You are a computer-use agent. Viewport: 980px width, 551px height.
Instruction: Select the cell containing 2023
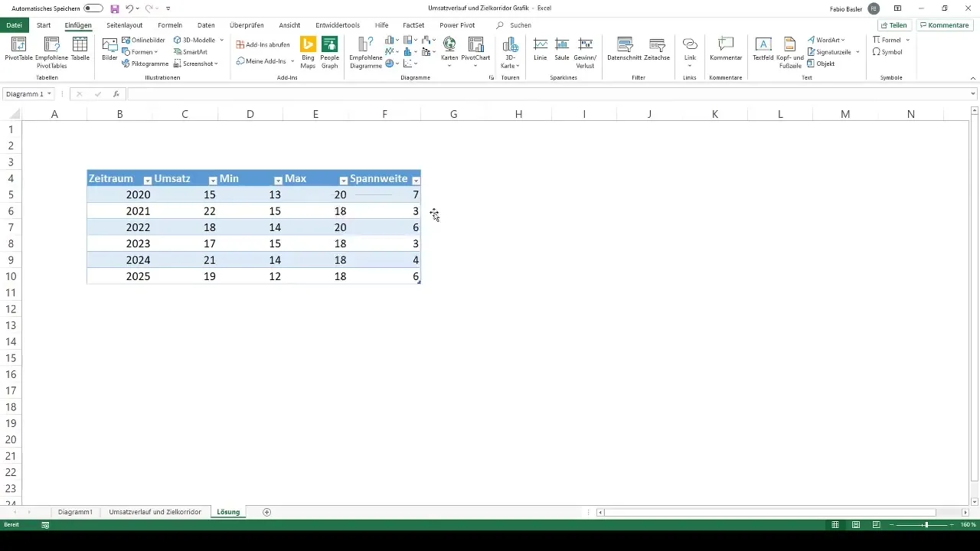click(119, 243)
